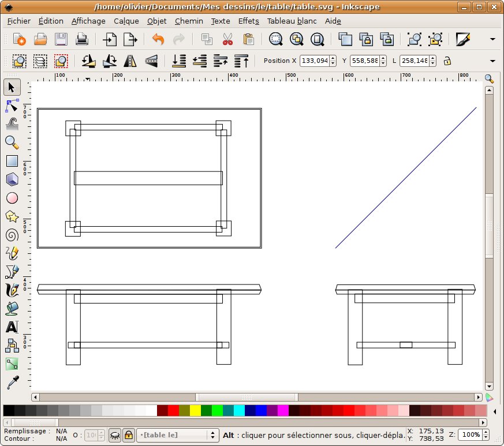Select the Dropper color picker tool
The image size is (504, 446).
pos(12,383)
